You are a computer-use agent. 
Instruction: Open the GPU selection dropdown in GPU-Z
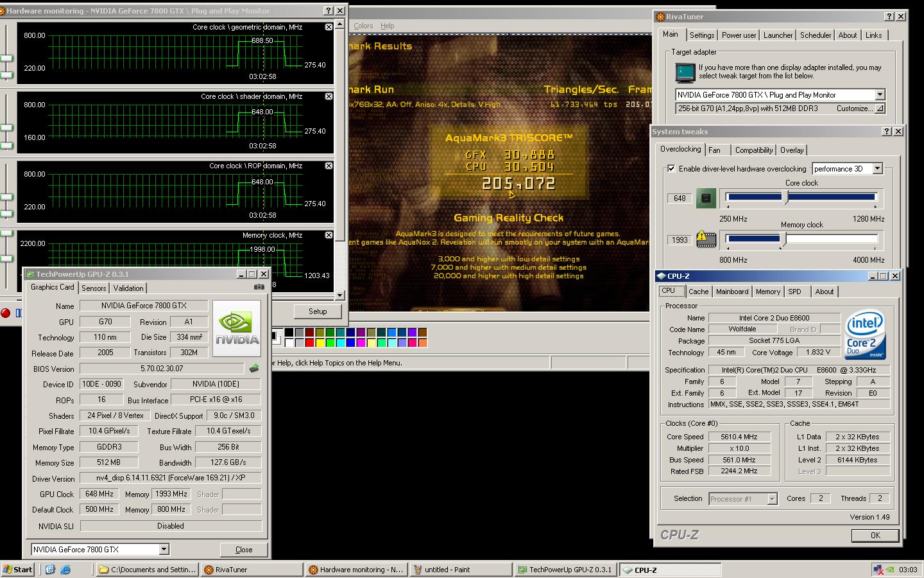[x=164, y=549]
